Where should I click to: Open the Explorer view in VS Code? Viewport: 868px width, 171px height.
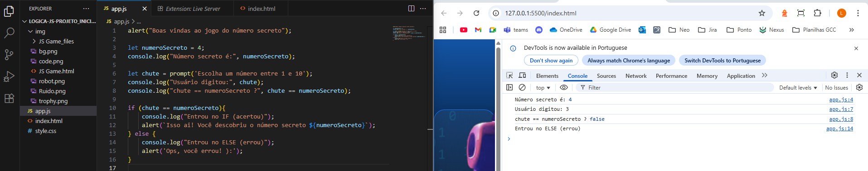tap(9, 11)
